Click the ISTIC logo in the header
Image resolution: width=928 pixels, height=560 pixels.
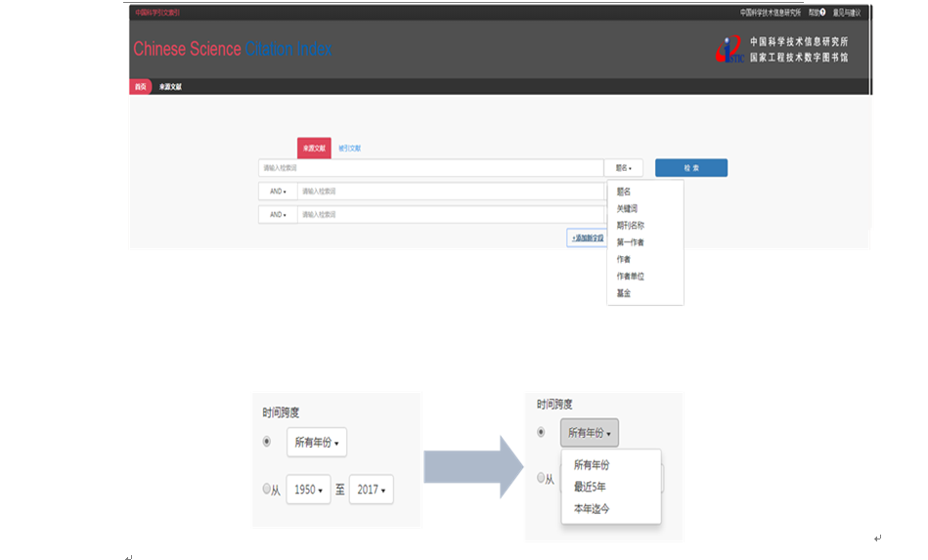pyautogui.click(x=729, y=50)
